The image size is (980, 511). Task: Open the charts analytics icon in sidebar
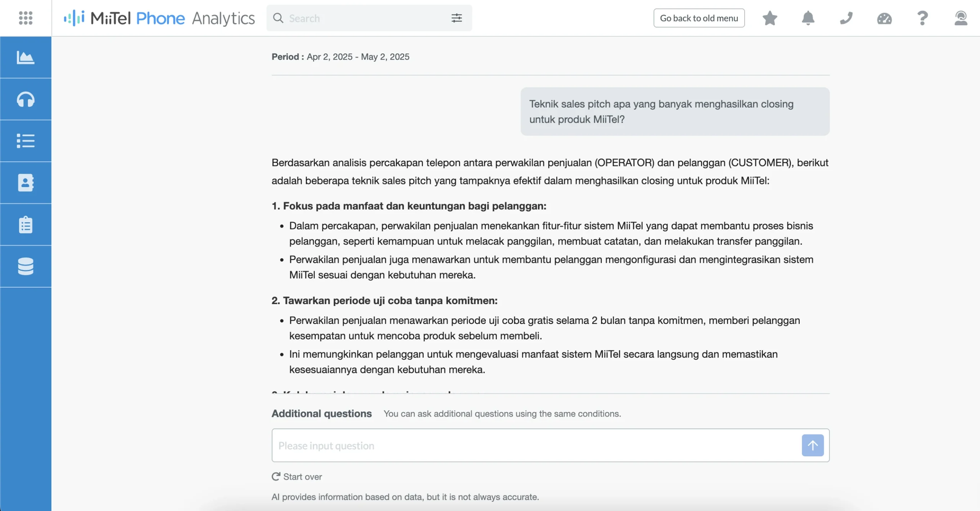click(x=25, y=58)
